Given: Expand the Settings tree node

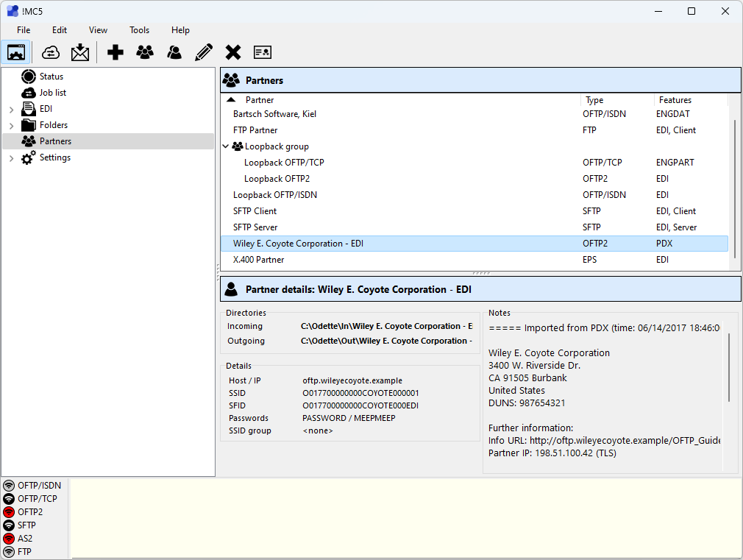Looking at the screenshot, I should coord(11,158).
